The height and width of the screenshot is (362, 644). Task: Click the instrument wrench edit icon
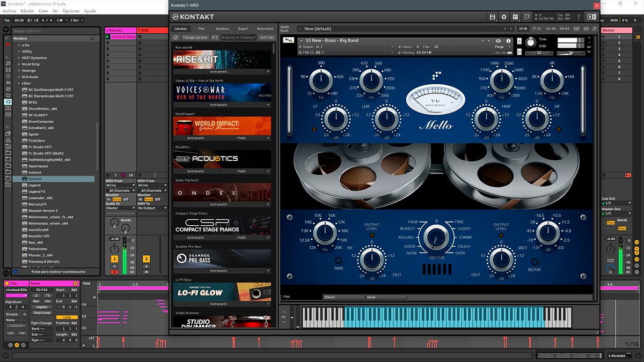288,40
